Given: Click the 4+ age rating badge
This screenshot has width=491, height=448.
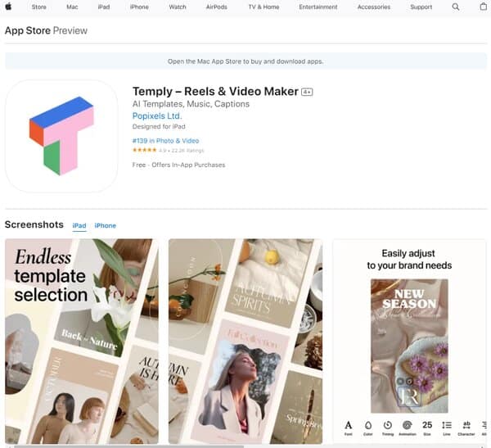Looking at the screenshot, I should 307,92.
